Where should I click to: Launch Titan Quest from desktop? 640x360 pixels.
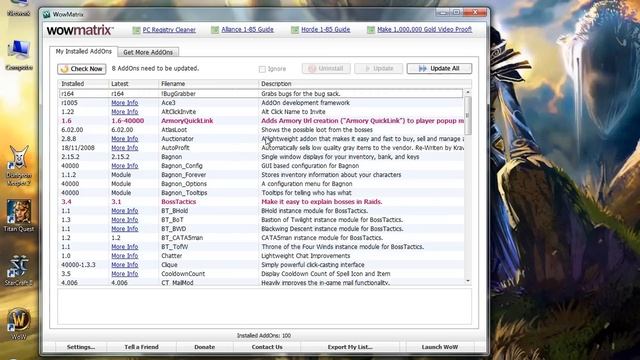tap(19, 216)
